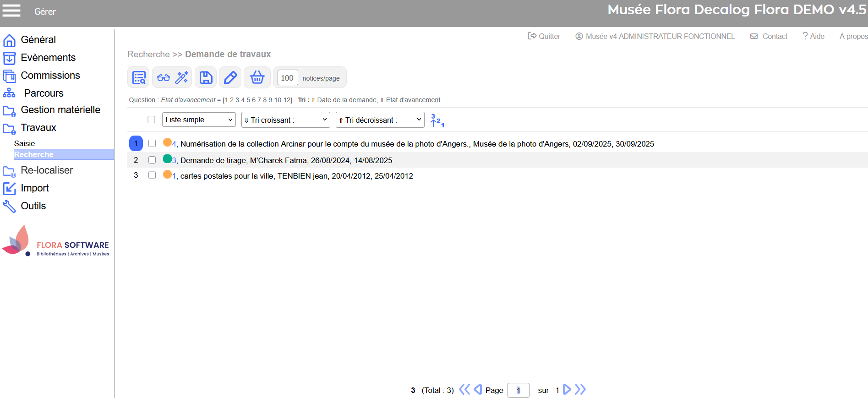
Task: Select the cartes postales row checkbox
Action: pos(152,175)
